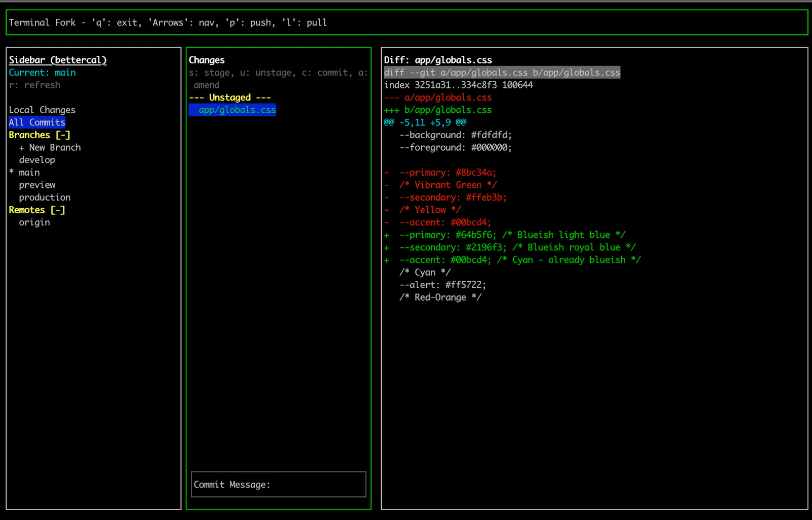Click the highlighted 'diff --git' line

pyautogui.click(x=502, y=73)
